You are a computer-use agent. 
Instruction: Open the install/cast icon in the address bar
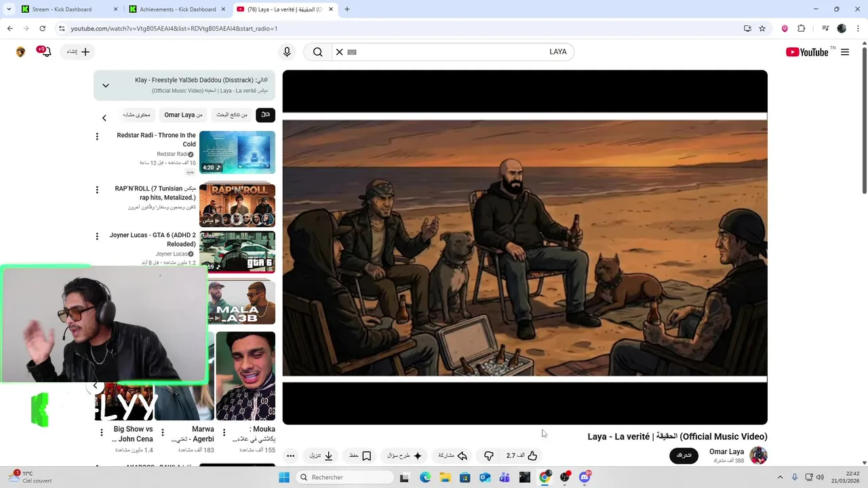[747, 28]
